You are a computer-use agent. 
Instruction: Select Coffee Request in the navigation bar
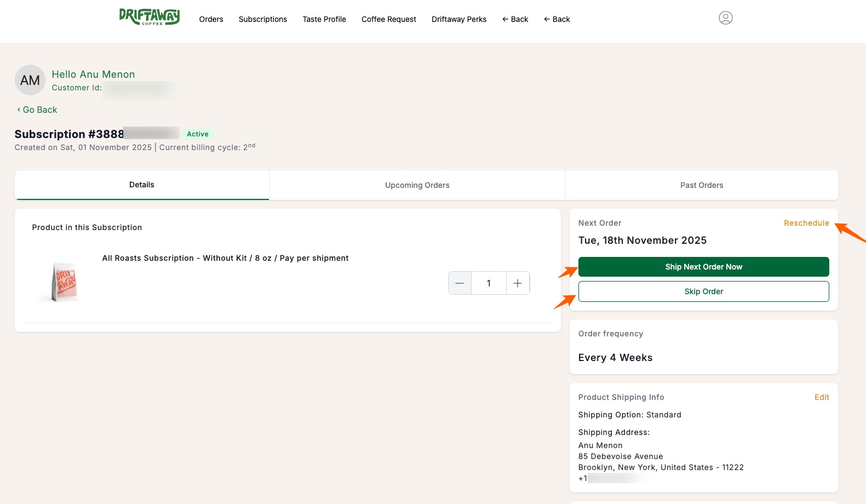(388, 19)
